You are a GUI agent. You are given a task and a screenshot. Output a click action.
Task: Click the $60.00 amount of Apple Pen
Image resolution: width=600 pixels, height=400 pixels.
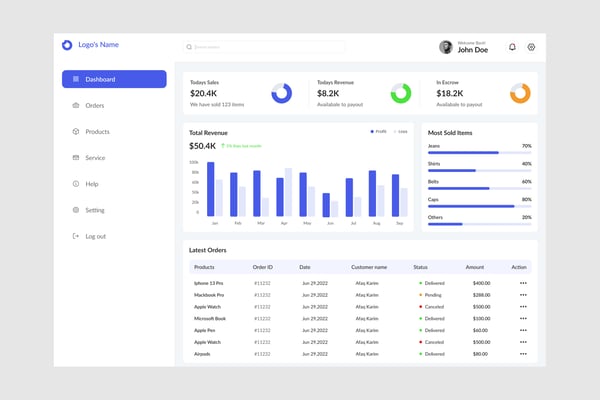480,330
